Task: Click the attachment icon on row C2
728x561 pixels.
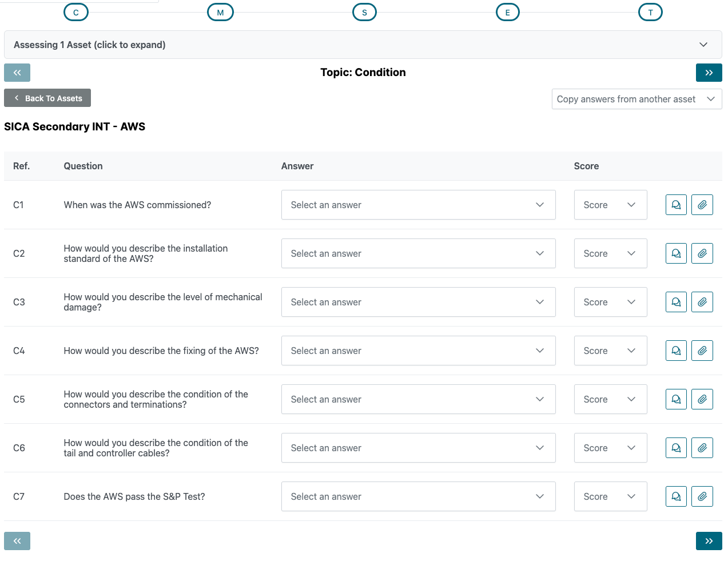Action: point(702,253)
